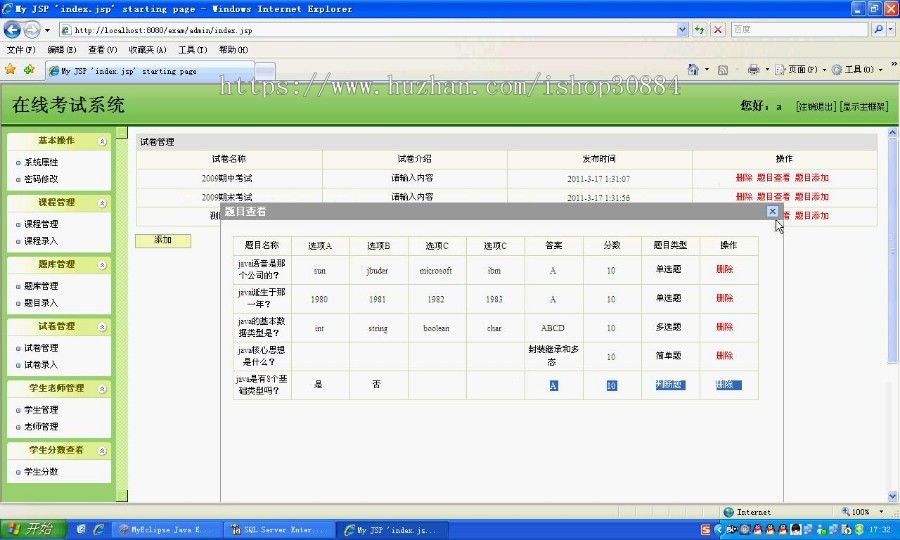Switch to MyEclipse Java taskbar item
The width and height of the screenshot is (900, 540).
[x=165, y=530]
